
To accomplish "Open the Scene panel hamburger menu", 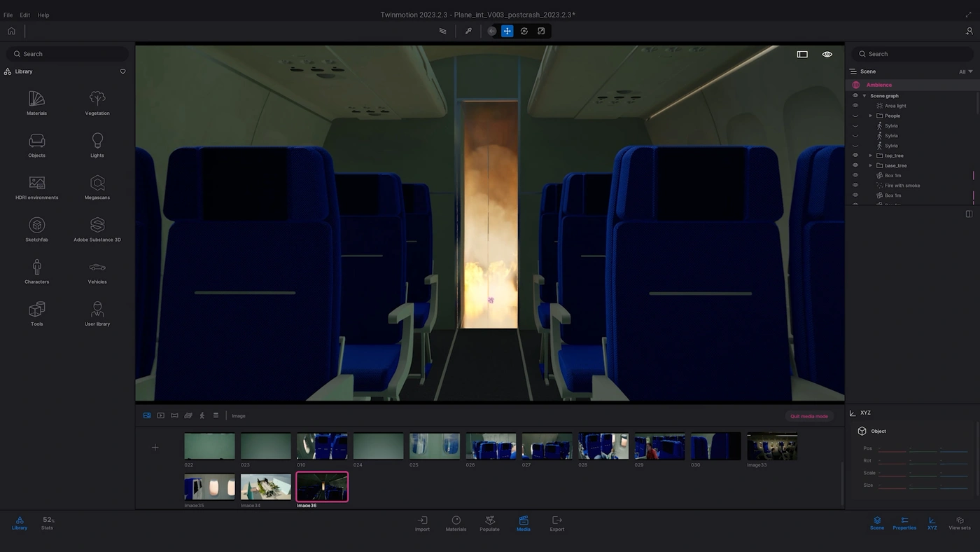I will pos(853,71).
